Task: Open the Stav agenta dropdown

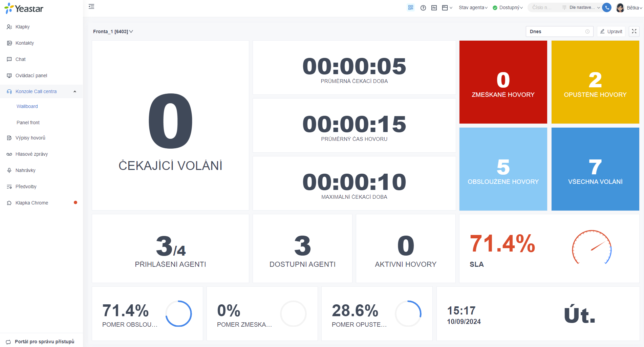Action: point(473,7)
